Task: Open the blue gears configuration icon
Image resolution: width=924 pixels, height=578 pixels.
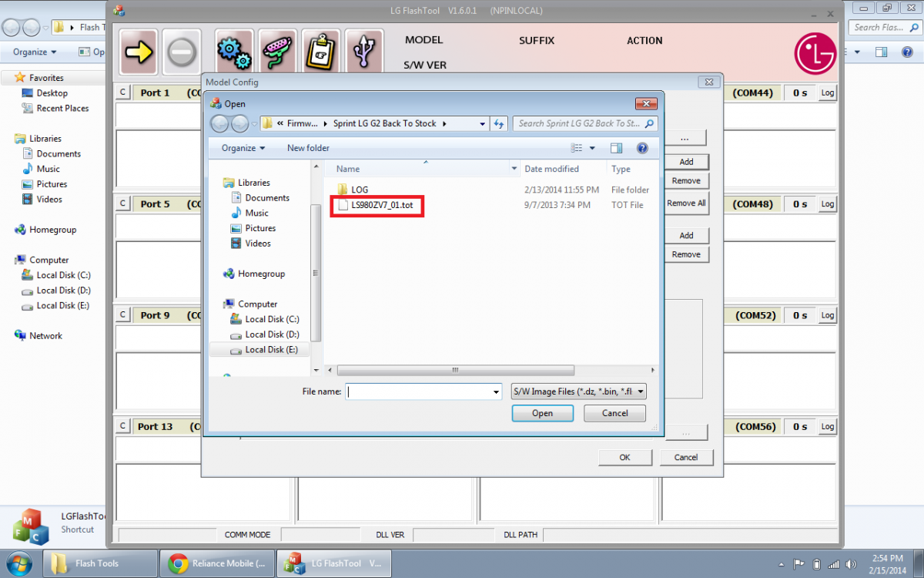Action: click(234, 52)
